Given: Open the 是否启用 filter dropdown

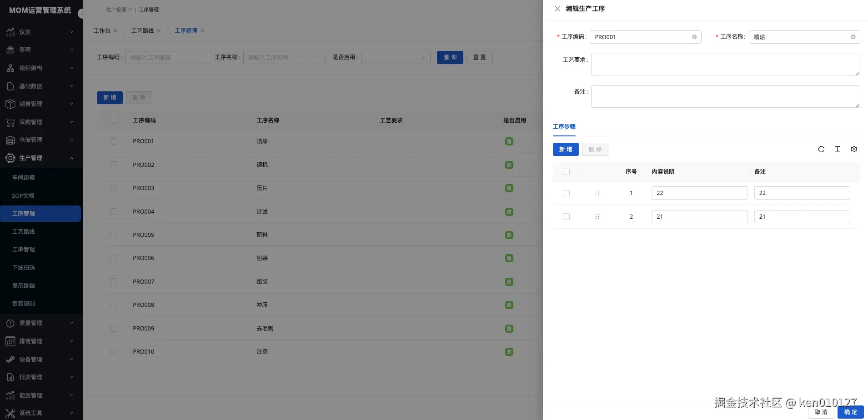Looking at the screenshot, I should point(396,57).
